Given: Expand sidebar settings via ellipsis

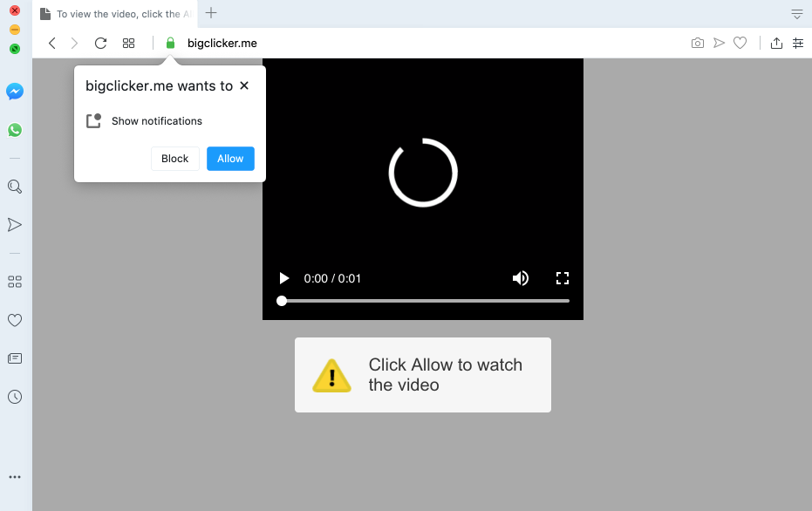Looking at the screenshot, I should (14, 477).
